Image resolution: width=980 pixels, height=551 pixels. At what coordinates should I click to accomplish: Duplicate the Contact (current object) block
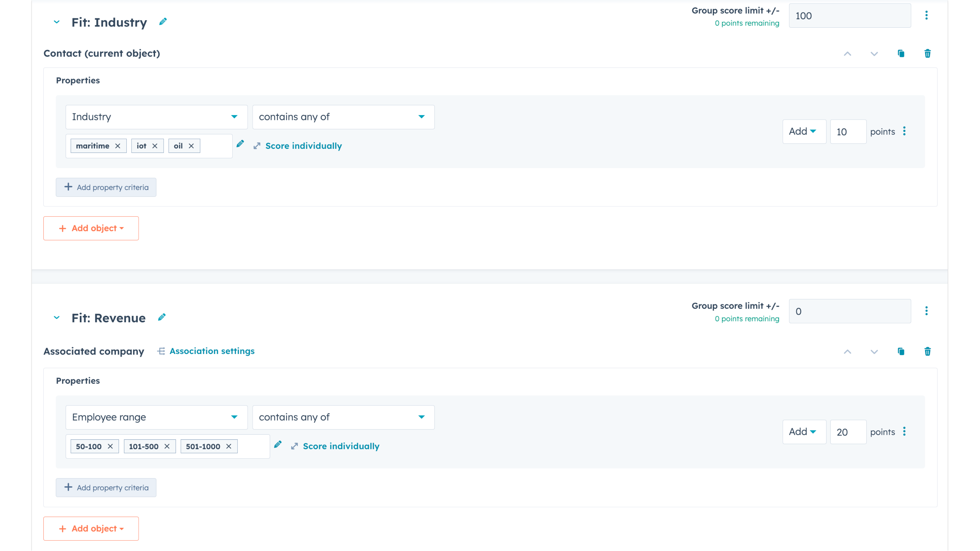901,53
